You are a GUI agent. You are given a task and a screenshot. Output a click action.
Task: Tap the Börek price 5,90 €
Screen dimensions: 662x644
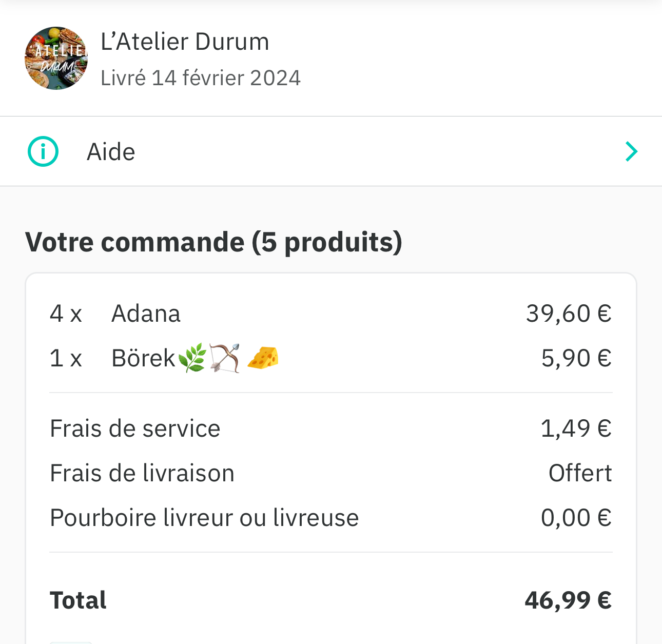pyautogui.click(x=576, y=358)
